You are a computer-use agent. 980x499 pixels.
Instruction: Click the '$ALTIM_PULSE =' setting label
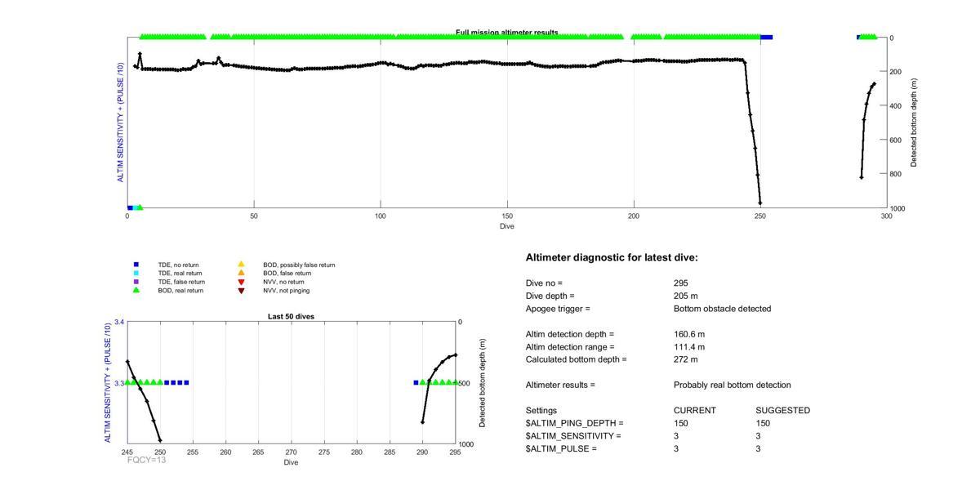tap(561, 449)
